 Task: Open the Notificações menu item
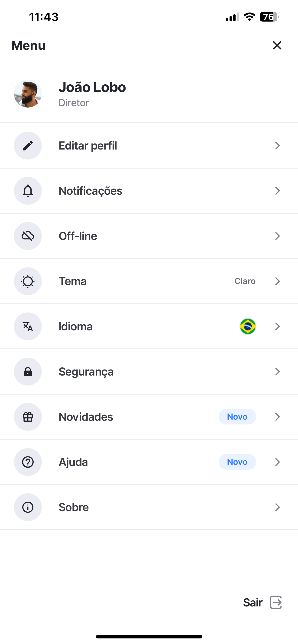click(149, 191)
